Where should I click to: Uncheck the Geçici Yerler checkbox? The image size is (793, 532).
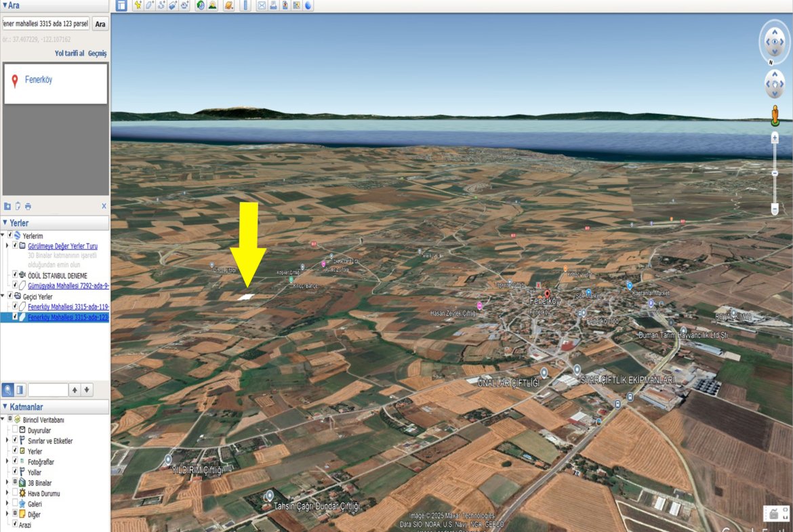[x=9, y=296]
